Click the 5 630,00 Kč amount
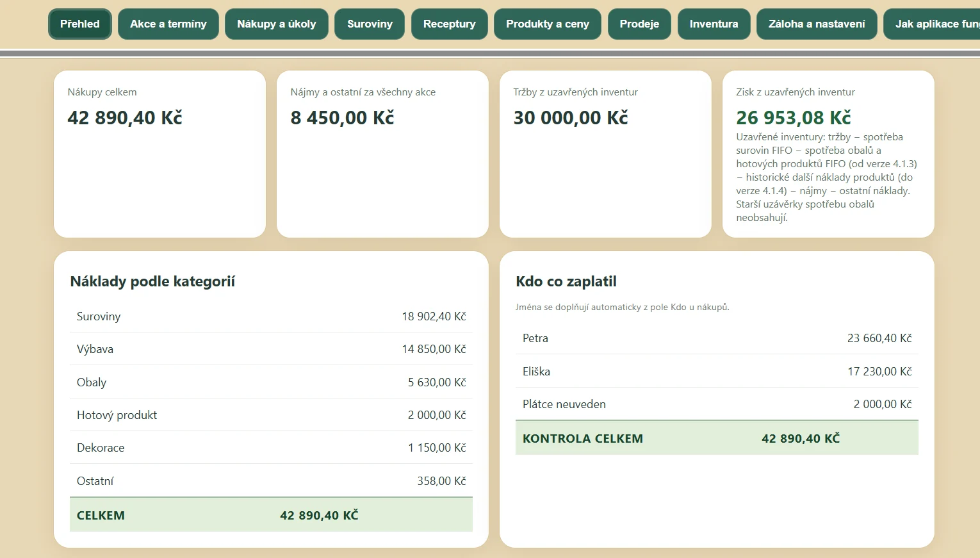The image size is (980, 558). [437, 382]
